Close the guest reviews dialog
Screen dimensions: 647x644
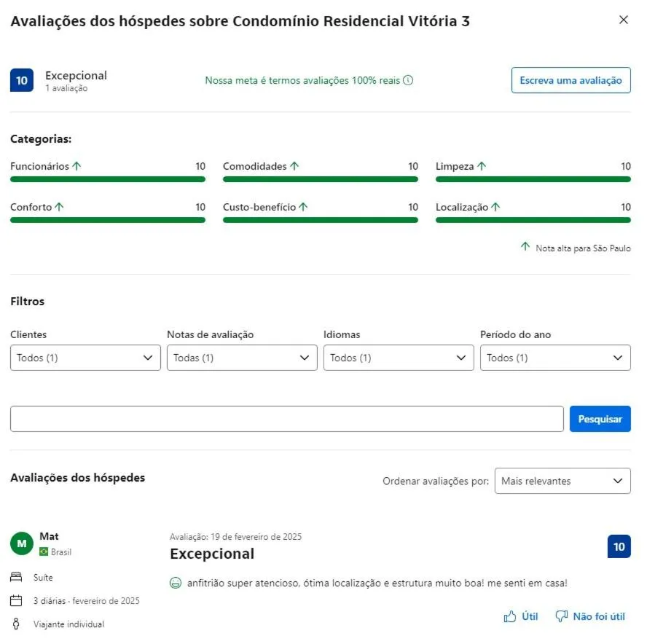(623, 20)
